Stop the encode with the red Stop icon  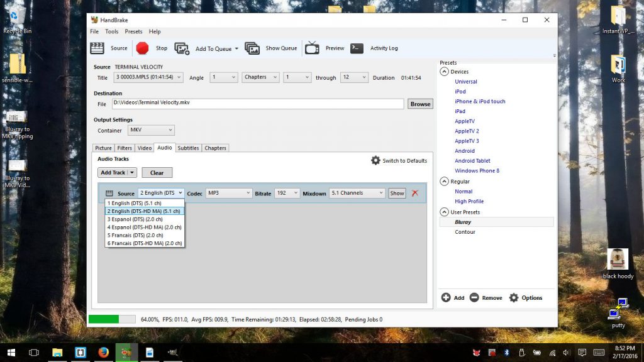(142, 48)
